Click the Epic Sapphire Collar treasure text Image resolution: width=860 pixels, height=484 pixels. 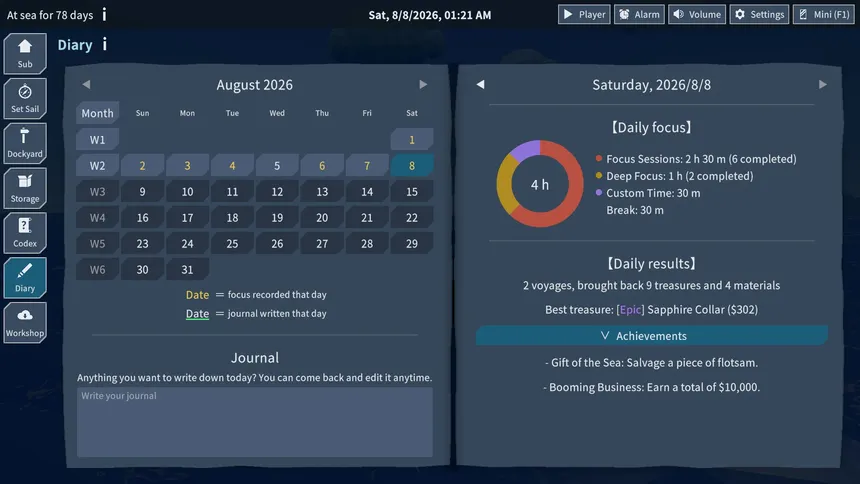652,309
